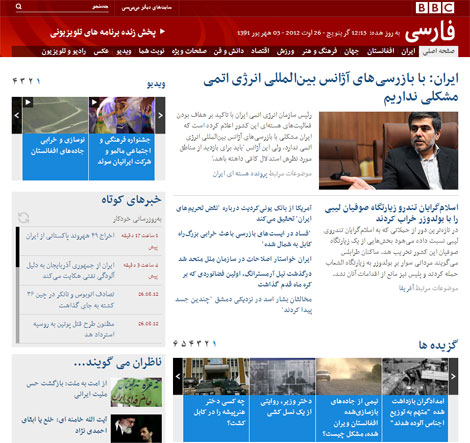Open the Neil Armstrong death article link
This screenshot has height=443, width=470.
tap(247, 279)
